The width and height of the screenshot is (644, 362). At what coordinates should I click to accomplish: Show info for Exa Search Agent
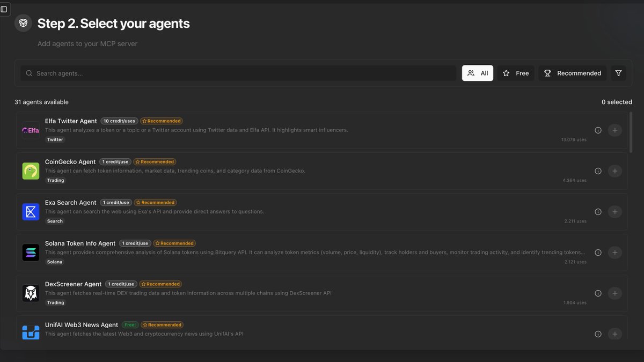(598, 212)
